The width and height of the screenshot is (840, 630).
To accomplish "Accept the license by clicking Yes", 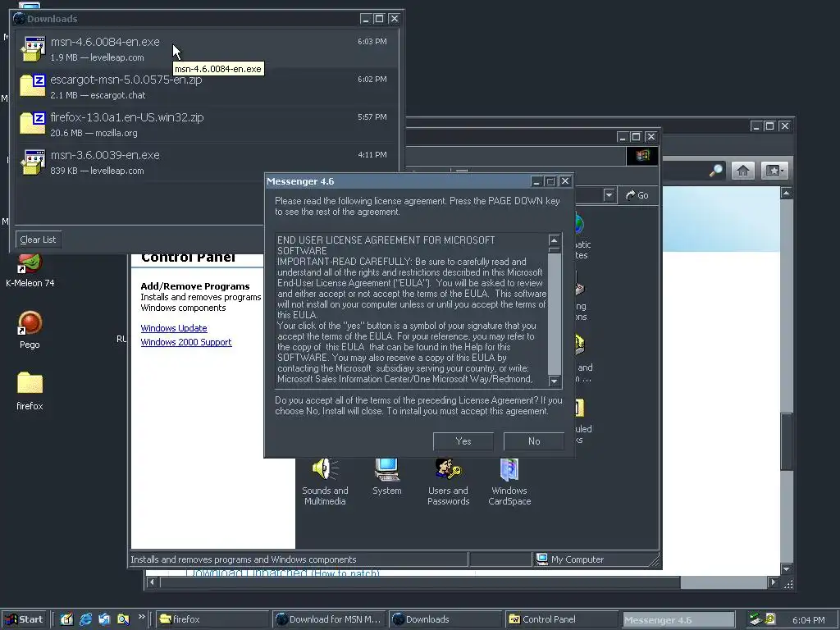I will click(463, 441).
